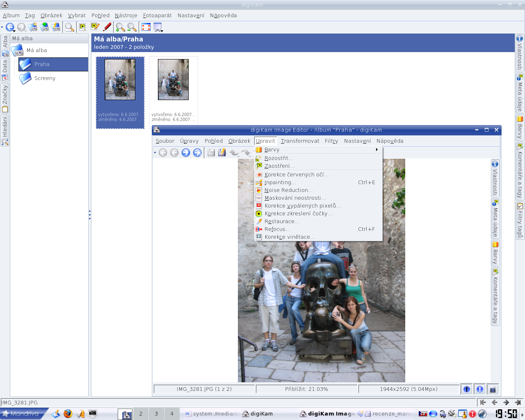
Task: Click the slideshow presentation screen icon
Action: 157,27
